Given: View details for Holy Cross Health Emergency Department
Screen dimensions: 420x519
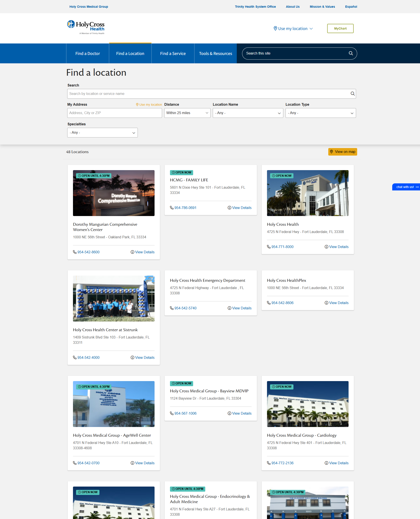Looking at the screenshot, I should click(x=239, y=308).
